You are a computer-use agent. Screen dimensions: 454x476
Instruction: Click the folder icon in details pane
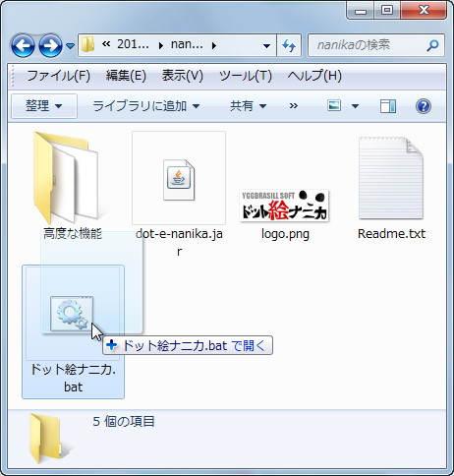(46, 439)
